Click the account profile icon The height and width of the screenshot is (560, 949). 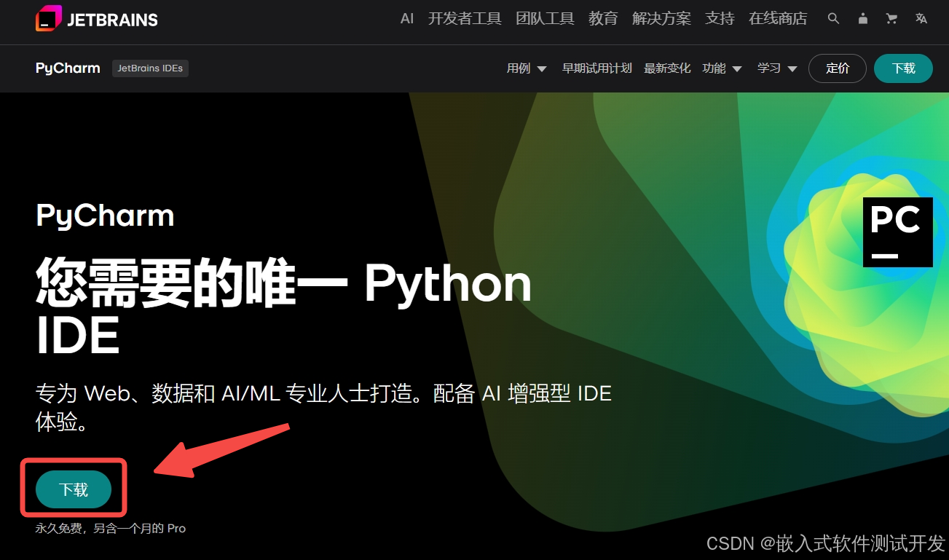point(862,18)
